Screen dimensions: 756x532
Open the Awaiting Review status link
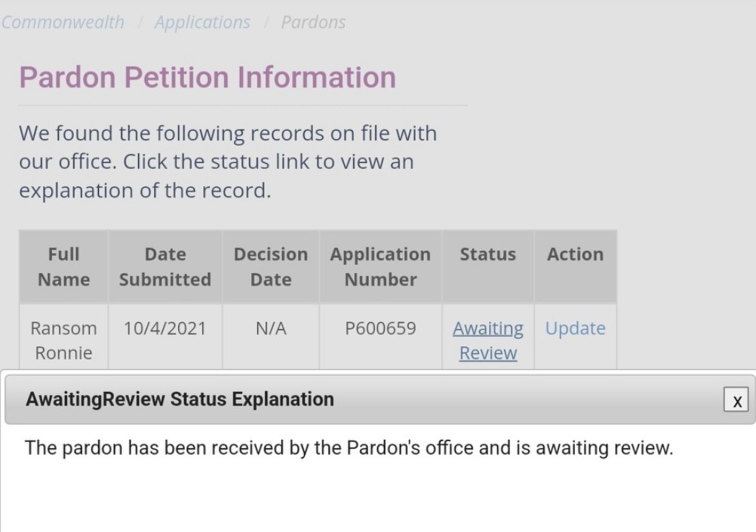tap(487, 340)
